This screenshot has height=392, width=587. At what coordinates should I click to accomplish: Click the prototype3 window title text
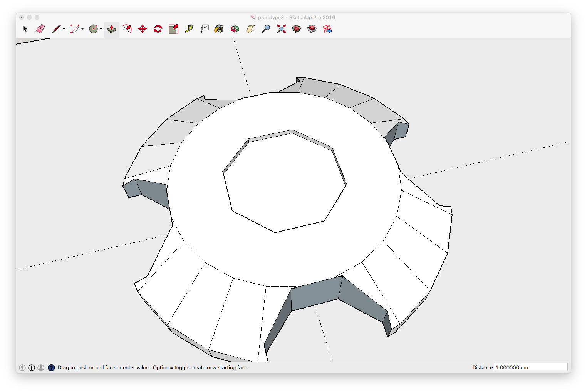[297, 17]
